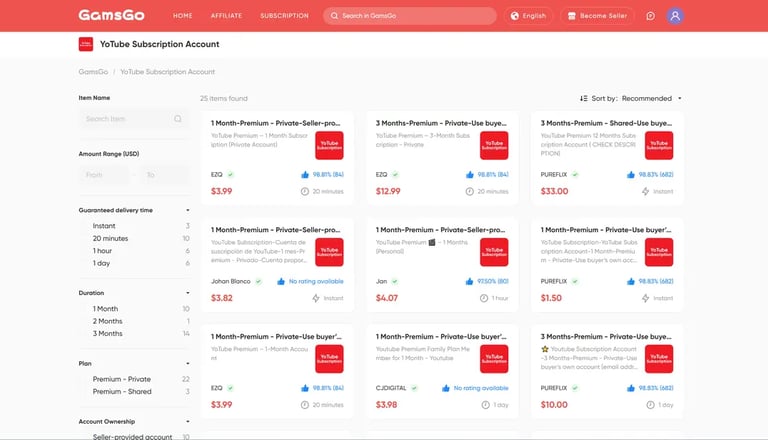The image size is (768, 440).
Task: Click thumbs-up rating on the $12.99 listing
Action: [x=470, y=174]
